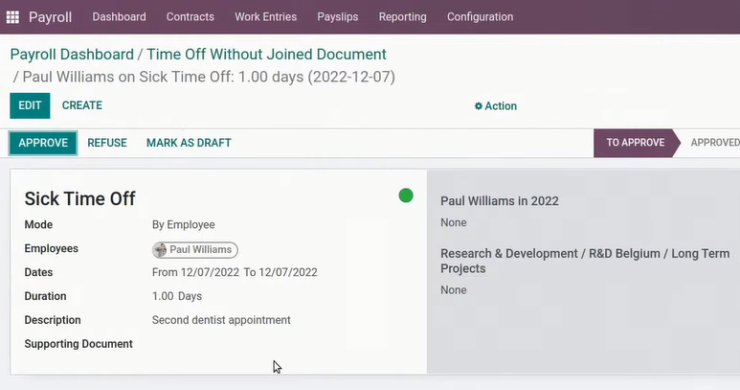The image size is (740, 390).
Task: Click the Edit button
Action: 30,105
